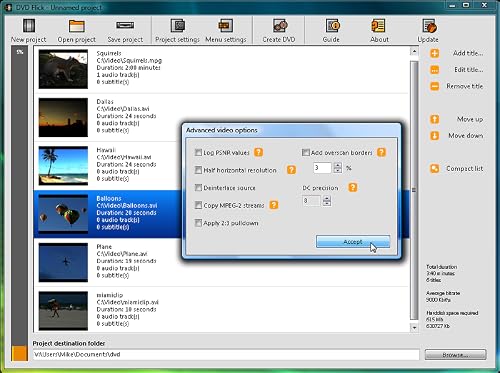Increase the DC precision value
The height and width of the screenshot is (373, 500).
(327, 198)
